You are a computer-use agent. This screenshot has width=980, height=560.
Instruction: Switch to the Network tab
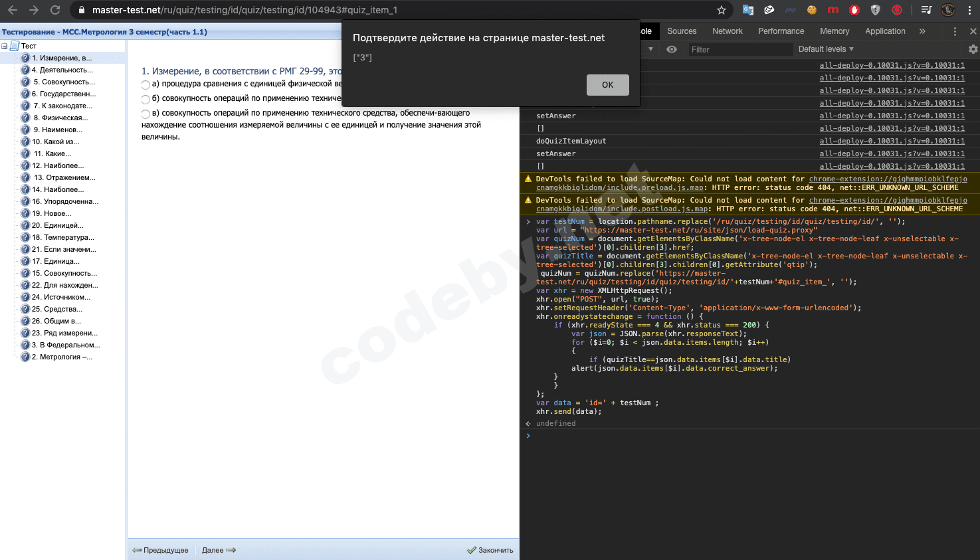coord(727,31)
